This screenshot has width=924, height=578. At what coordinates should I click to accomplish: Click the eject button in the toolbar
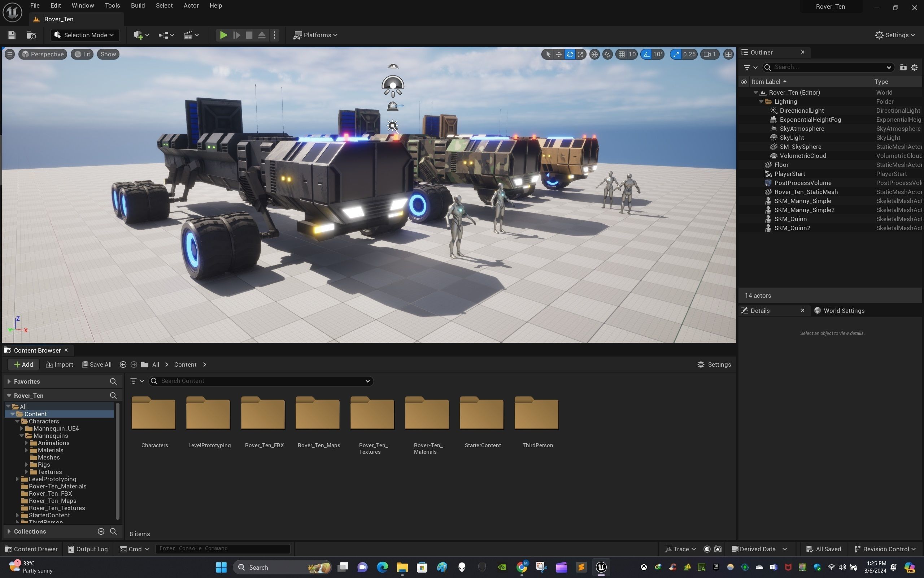click(x=262, y=35)
